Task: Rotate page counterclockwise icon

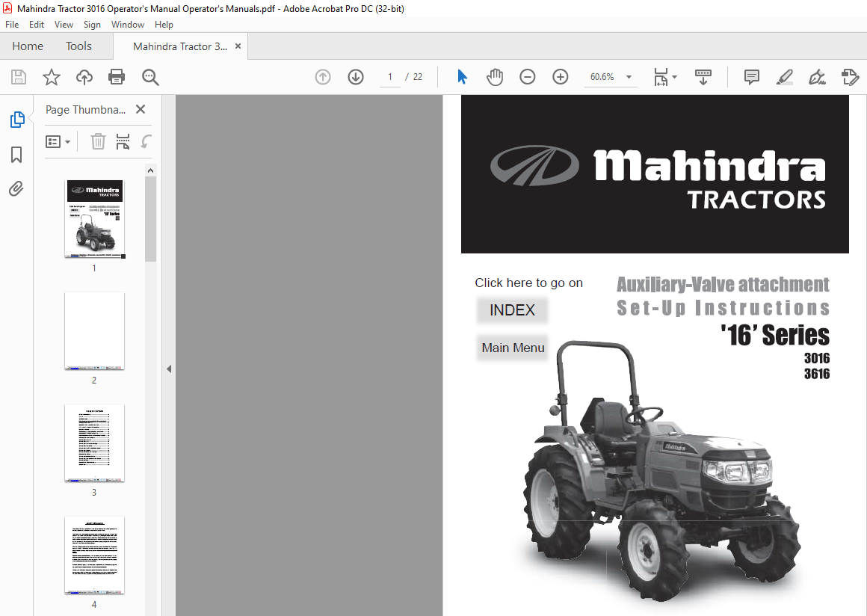Action: (x=146, y=141)
